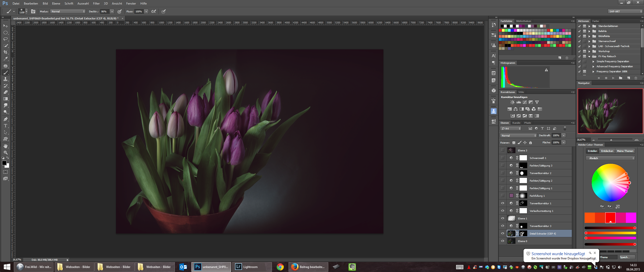Open the Filter menu
644x272 pixels.
(x=96, y=4)
